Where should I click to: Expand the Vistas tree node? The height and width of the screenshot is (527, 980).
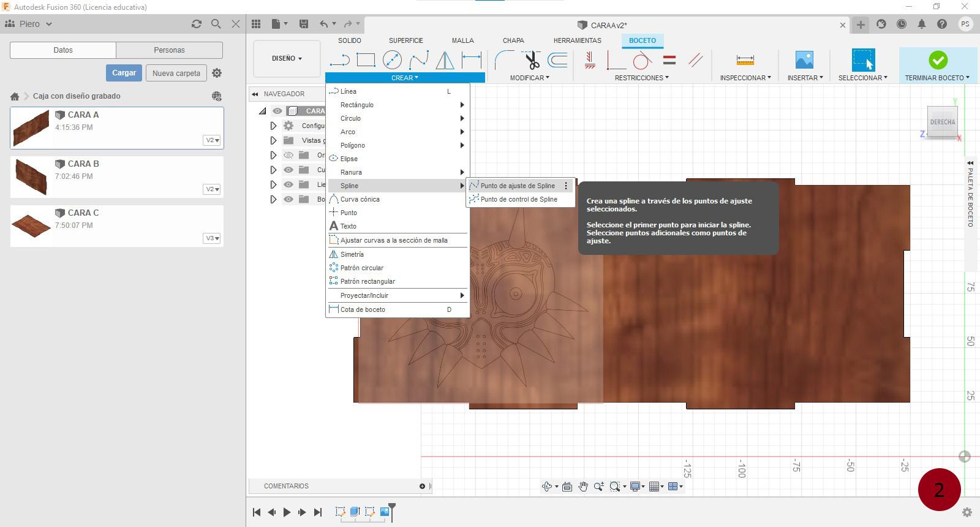(x=273, y=140)
